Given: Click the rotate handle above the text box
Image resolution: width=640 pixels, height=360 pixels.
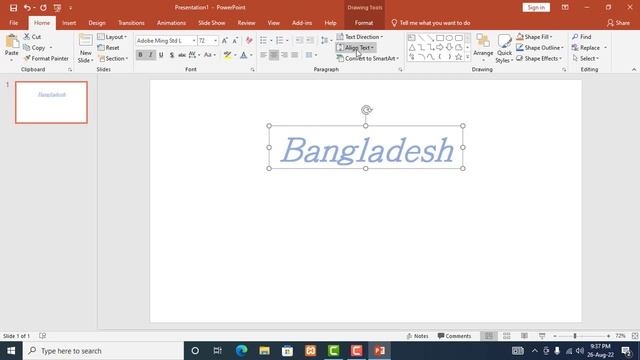Looking at the screenshot, I should point(366,110).
